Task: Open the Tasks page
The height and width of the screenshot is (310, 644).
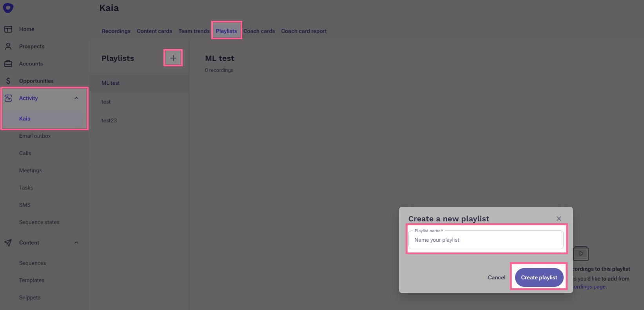Action: [x=26, y=188]
